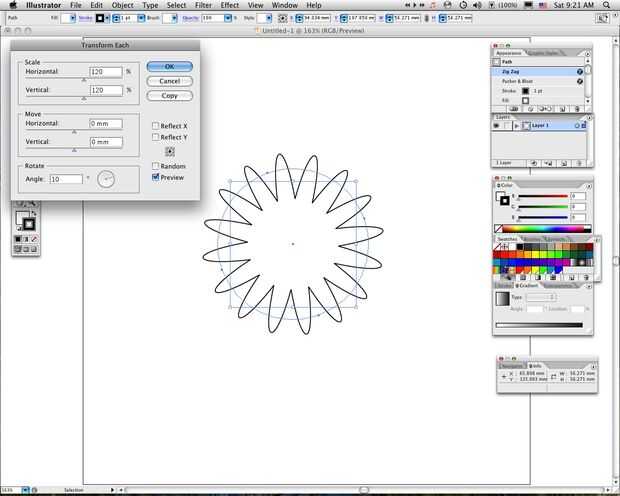Screen dimensions: 620x496
Task: Click the gradient ramp slider bar
Action: pos(539,325)
